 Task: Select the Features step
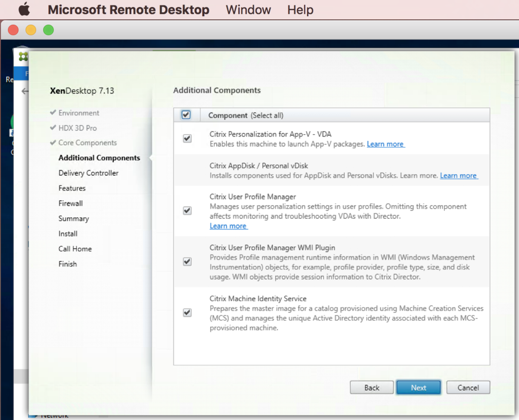(72, 188)
